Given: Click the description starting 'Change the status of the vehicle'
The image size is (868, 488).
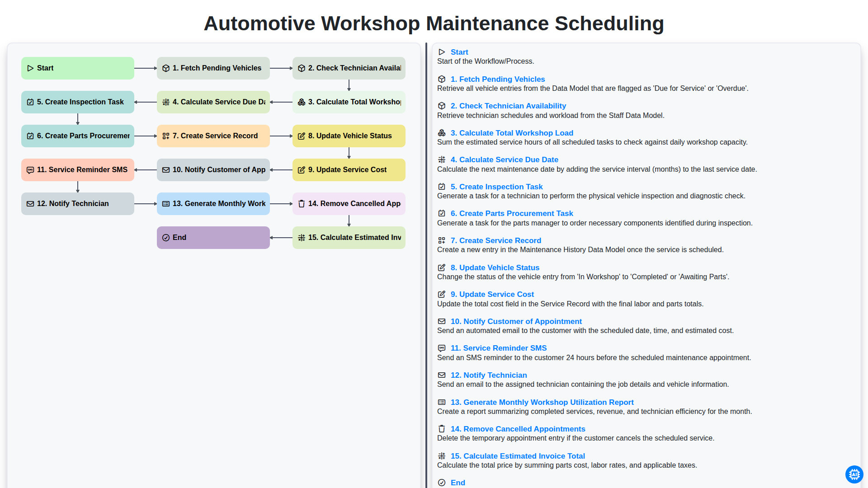Looking at the screenshot, I should pyautogui.click(x=583, y=277).
